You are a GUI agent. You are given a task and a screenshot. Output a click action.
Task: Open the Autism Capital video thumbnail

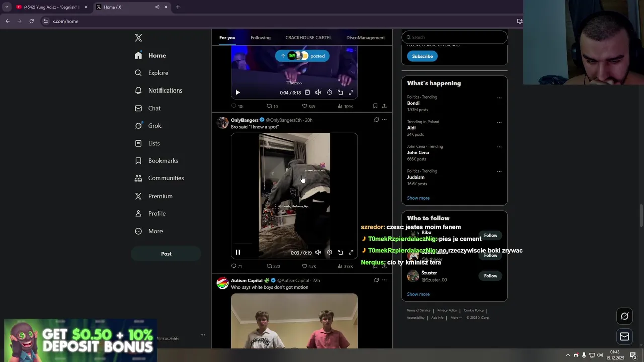[294, 321]
